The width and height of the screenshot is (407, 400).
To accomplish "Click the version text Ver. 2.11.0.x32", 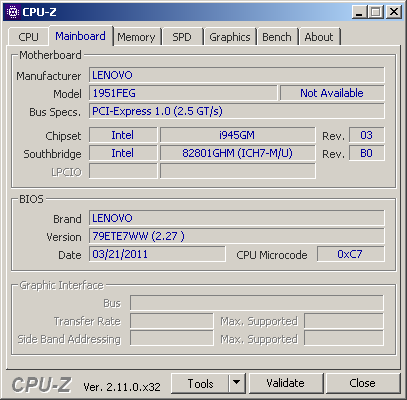I will click(122, 387).
